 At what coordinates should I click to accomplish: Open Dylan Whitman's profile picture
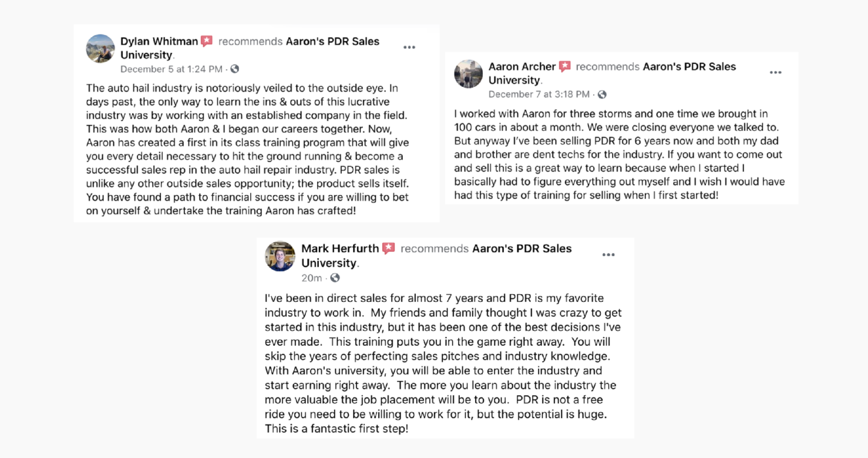(101, 49)
